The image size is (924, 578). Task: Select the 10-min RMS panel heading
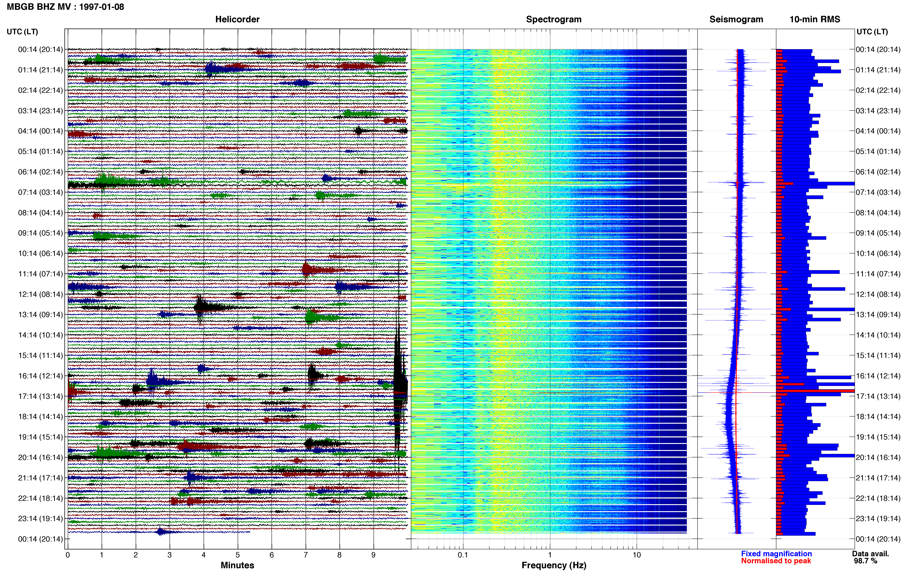tap(815, 20)
